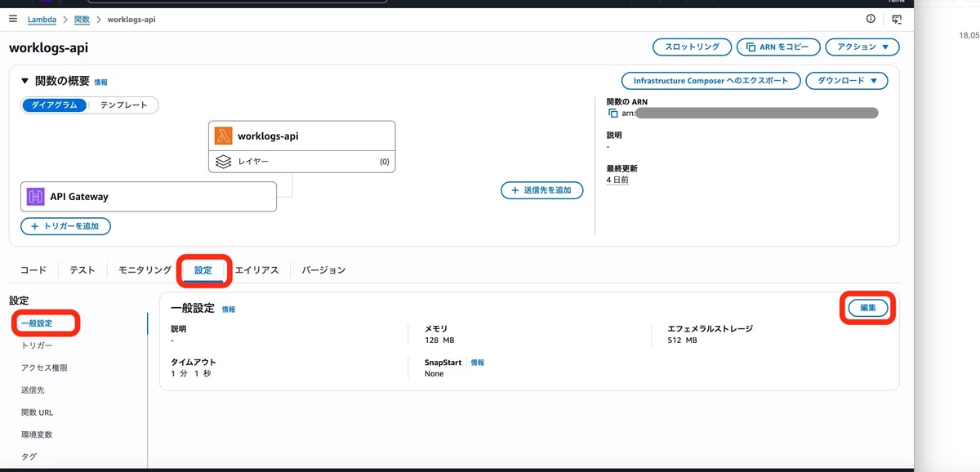The width and height of the screenshot is (980, 472).
Task: Click the worklogs-api page heading
Action: 48,47
